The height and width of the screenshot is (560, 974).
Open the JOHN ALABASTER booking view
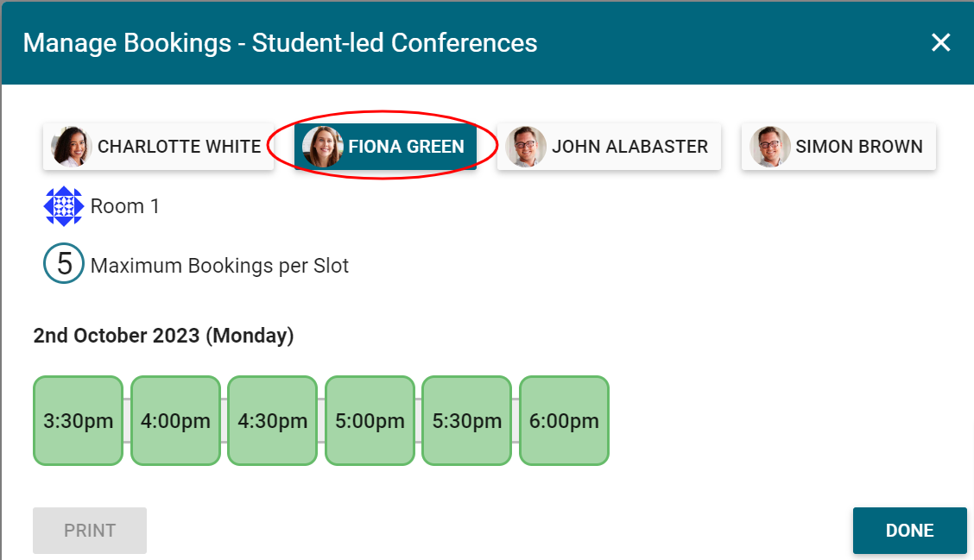click(x=629, y=147)
